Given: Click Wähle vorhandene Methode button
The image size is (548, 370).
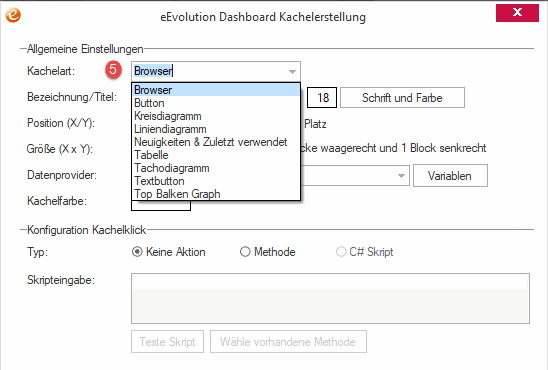Looking at the screenshot, I should pyautogui.click(x=288, y=341).
